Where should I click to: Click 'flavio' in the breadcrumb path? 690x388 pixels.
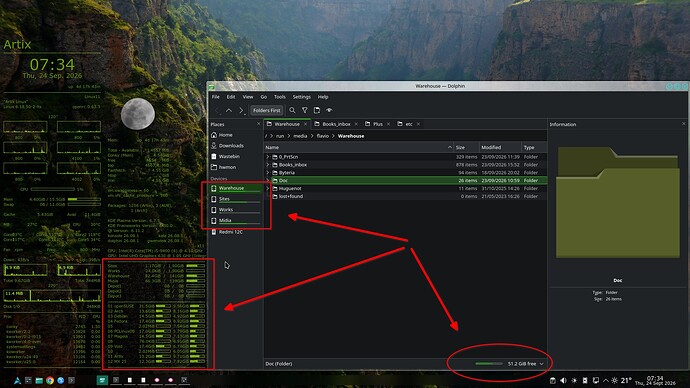[x=323, y=136]
